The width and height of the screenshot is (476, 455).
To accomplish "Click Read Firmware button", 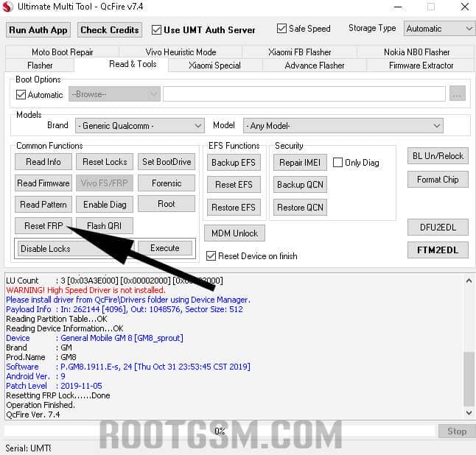I will pos(43,183).
